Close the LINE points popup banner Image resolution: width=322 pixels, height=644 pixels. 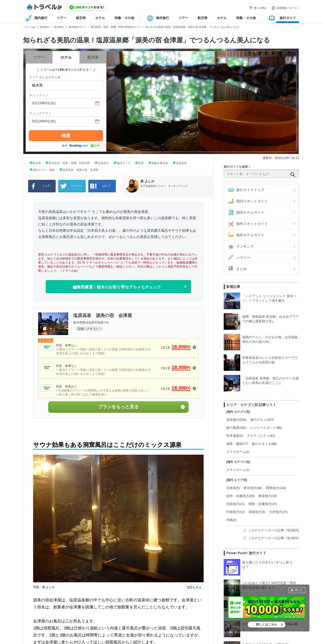click(x=297, y=590)
